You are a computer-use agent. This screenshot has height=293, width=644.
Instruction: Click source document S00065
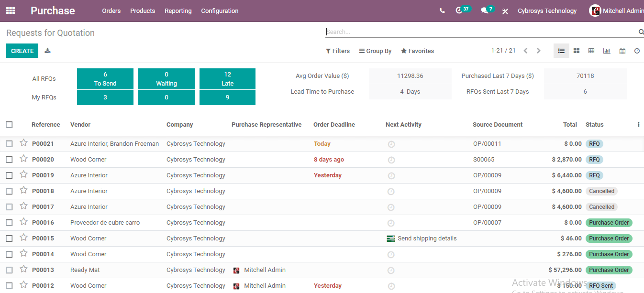click(484, 160)
